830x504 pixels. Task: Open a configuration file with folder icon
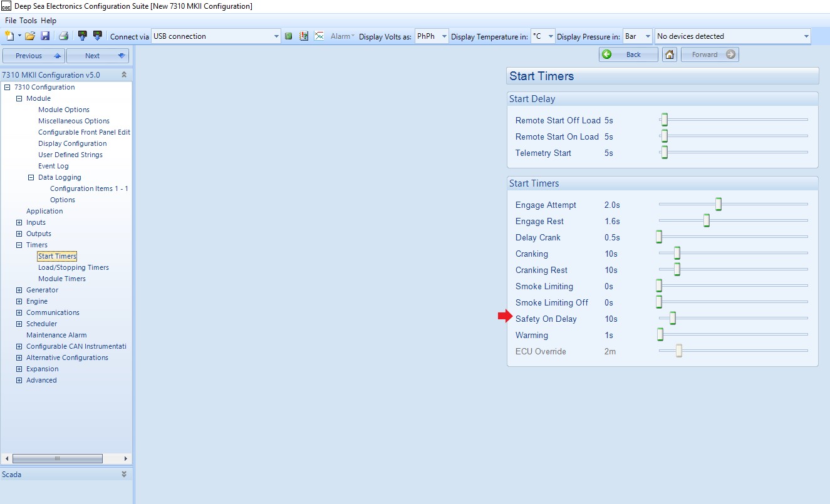point(30,36)
